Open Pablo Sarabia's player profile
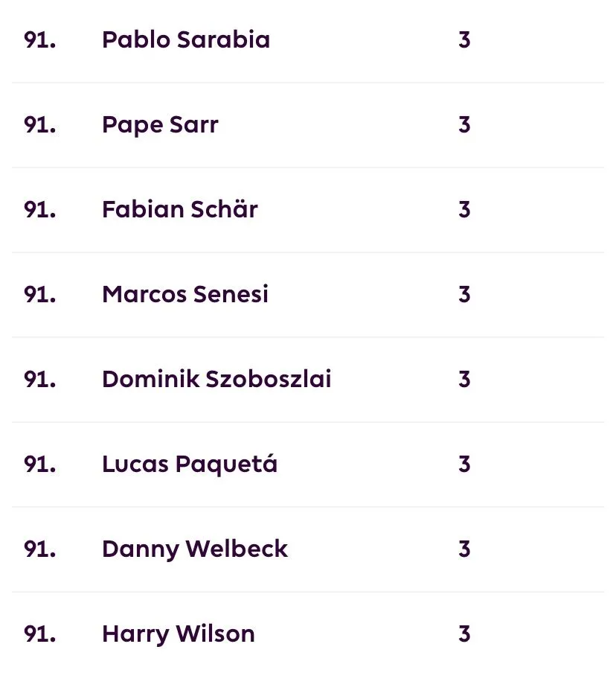 coord(185,40)
